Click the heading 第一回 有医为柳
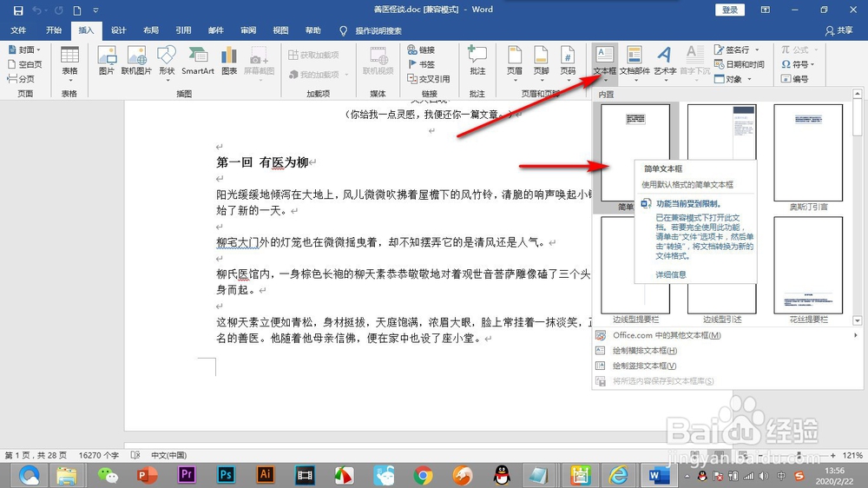The width and height of the screenshot is (868, 488). click(262, 162)
